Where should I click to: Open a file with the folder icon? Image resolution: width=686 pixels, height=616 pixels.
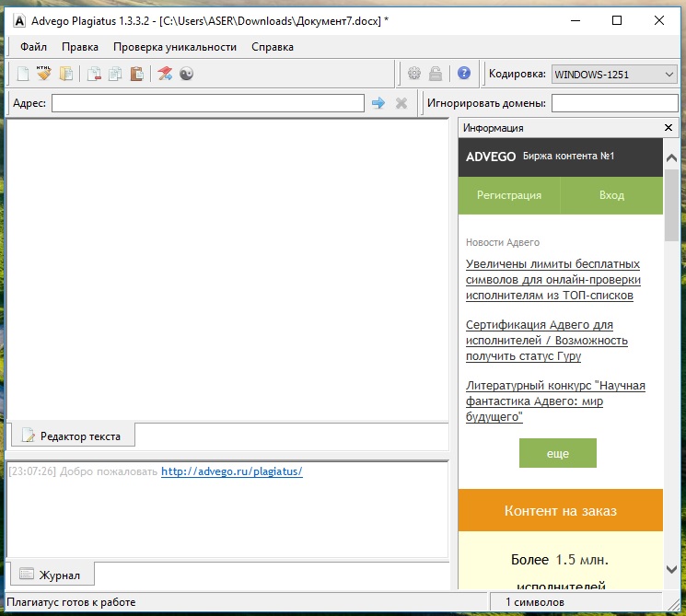tap(66, 74)
